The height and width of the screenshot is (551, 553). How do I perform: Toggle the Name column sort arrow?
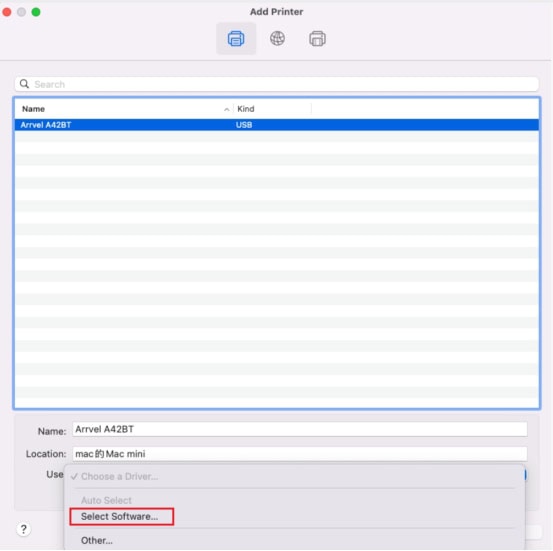pyautogui.click(x=227, y=109)
